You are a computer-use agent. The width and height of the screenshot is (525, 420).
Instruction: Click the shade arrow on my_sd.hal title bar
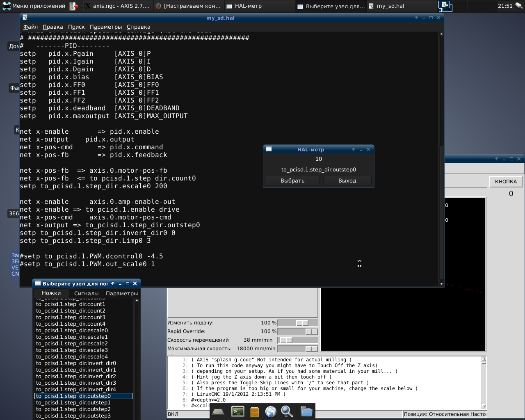pyautogui.click(x=416, y=18)
